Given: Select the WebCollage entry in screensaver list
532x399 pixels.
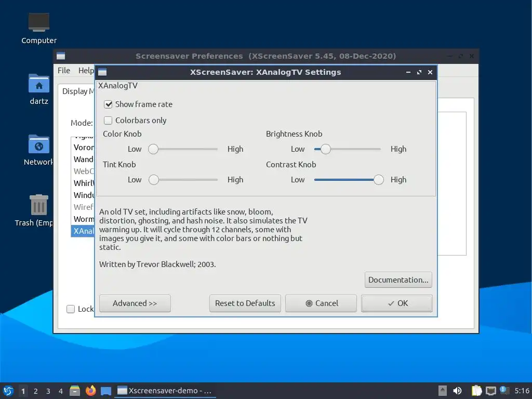Looking at the screenshot, I should pos(83,171).
